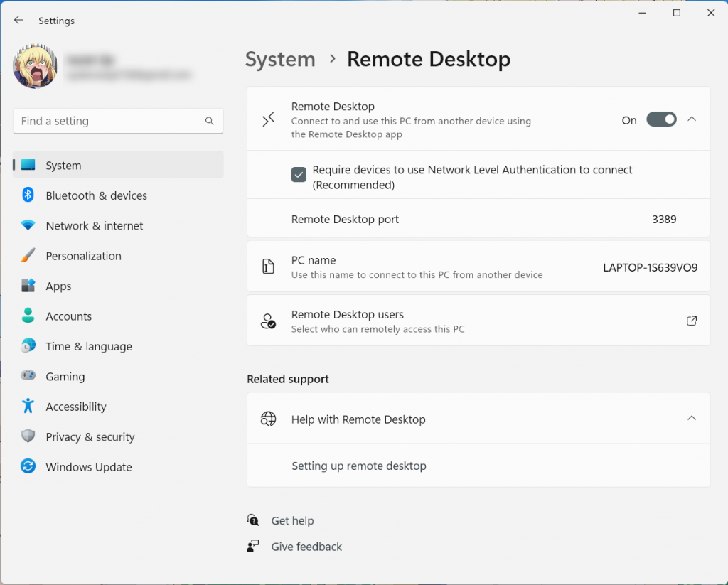The height and width of the screenshot is (585, 728).
Task: Select PC name LAPTOP-1S639VO9
Action: [650, 267]
